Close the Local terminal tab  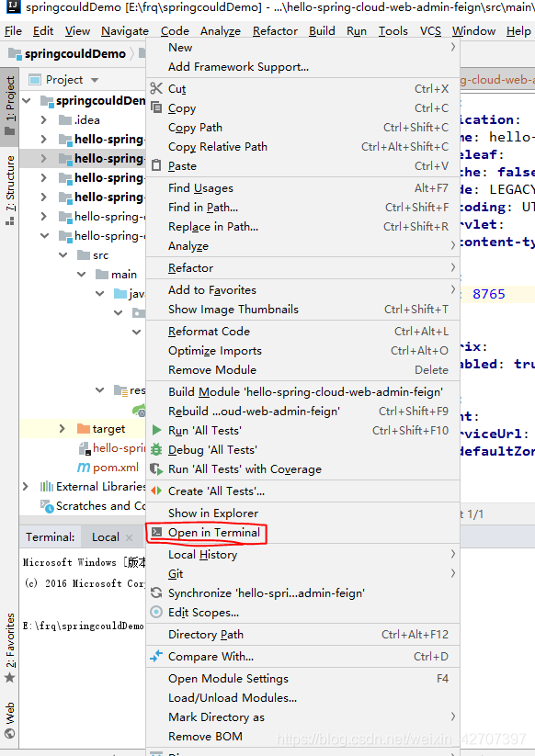click(129, 537)
